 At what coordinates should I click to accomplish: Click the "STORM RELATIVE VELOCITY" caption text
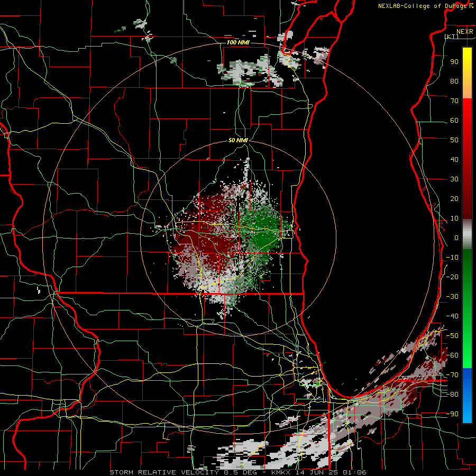(164, 472)
